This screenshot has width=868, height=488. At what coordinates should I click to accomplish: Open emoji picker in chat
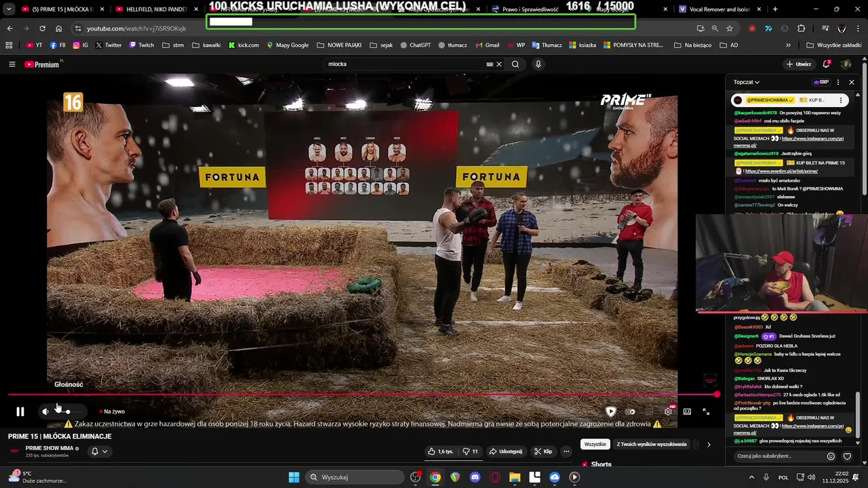(831, 456)
